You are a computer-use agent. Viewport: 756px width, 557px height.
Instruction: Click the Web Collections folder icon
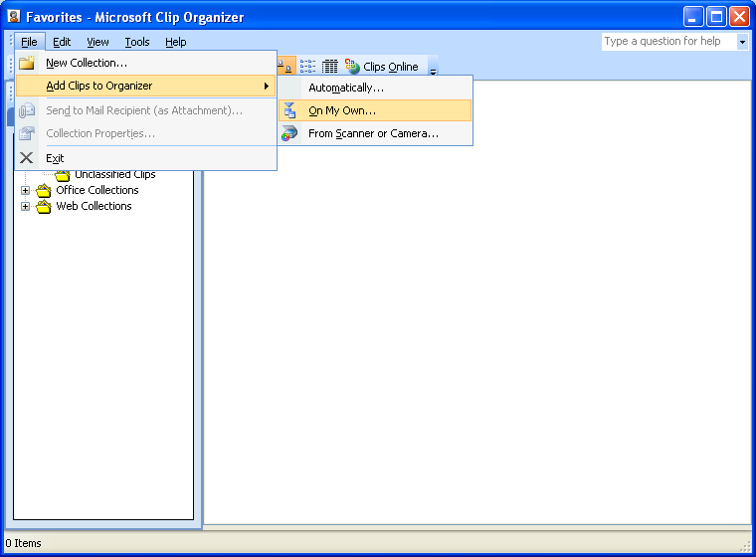point(44,207)
